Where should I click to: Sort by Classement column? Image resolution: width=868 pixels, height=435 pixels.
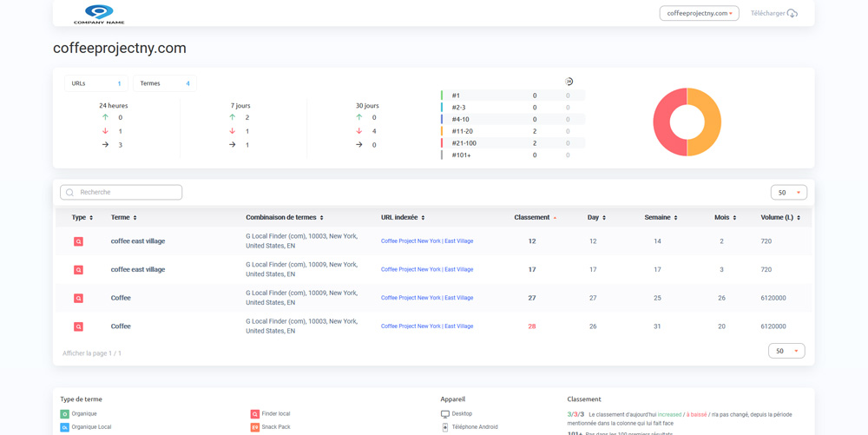click(536, 217)
